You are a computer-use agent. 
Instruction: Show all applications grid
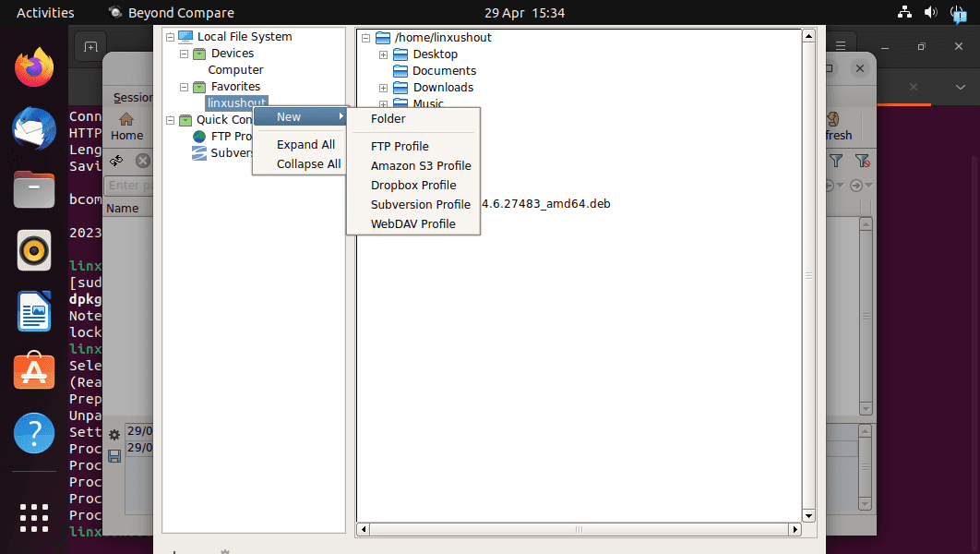pos(34,518)
